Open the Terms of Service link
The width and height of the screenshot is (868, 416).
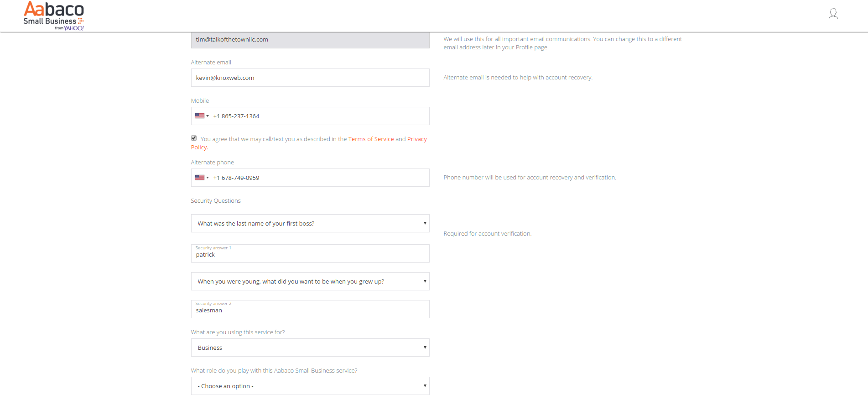tap(371, 139)
